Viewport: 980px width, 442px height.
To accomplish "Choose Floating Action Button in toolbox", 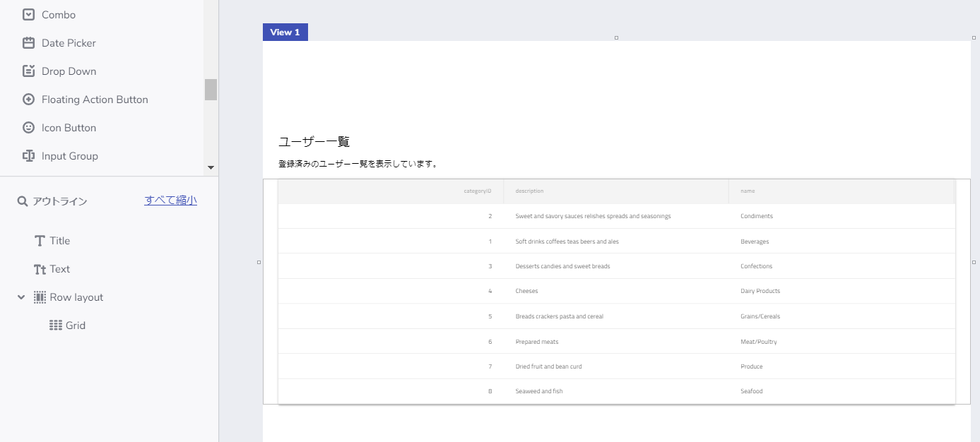I will [95, 99].
